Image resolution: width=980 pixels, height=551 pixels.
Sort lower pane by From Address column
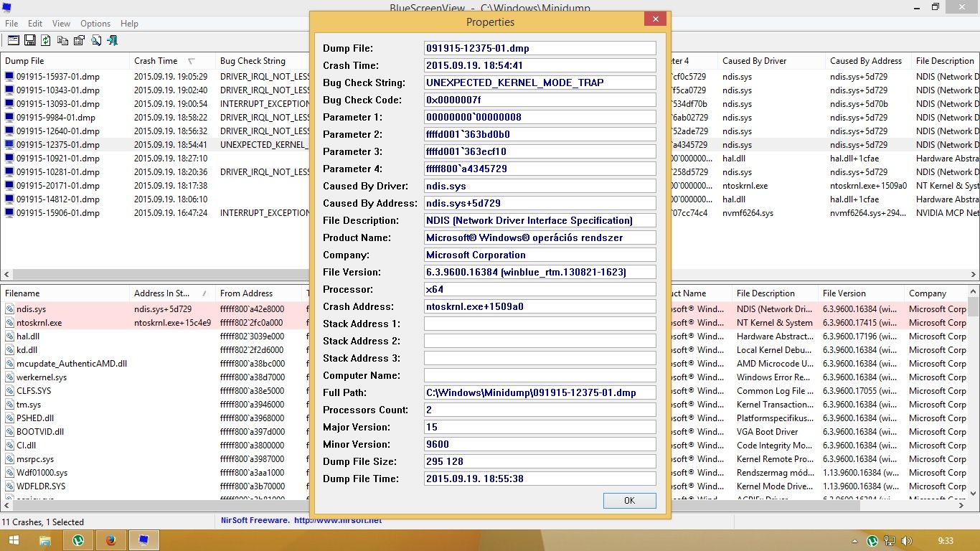click(258, 293)
